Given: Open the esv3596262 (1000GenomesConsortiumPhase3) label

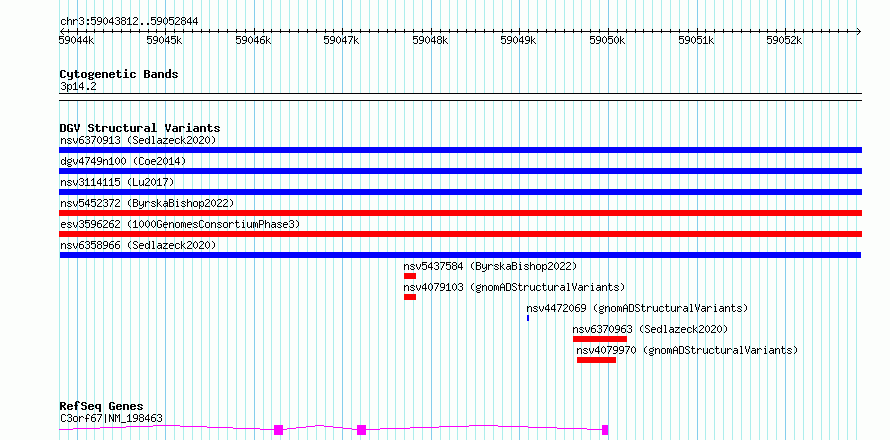Looking at the screenshot, I should pyautogui.click(x=180, y=224).
